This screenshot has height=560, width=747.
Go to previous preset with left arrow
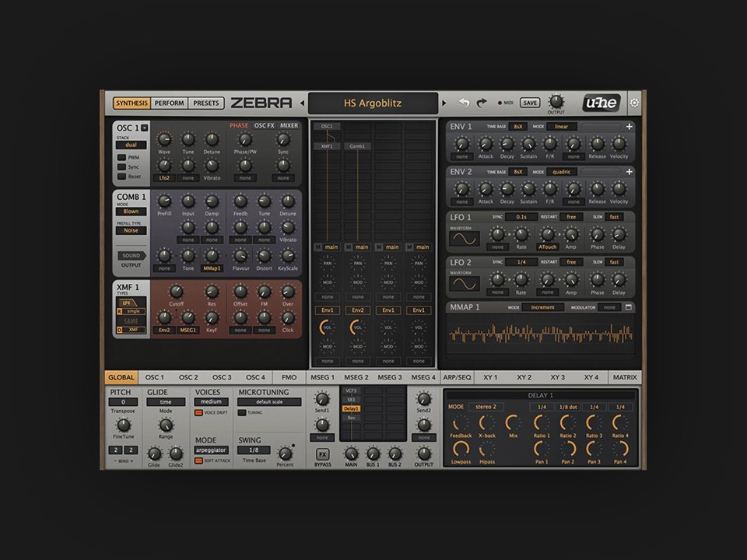302,103
